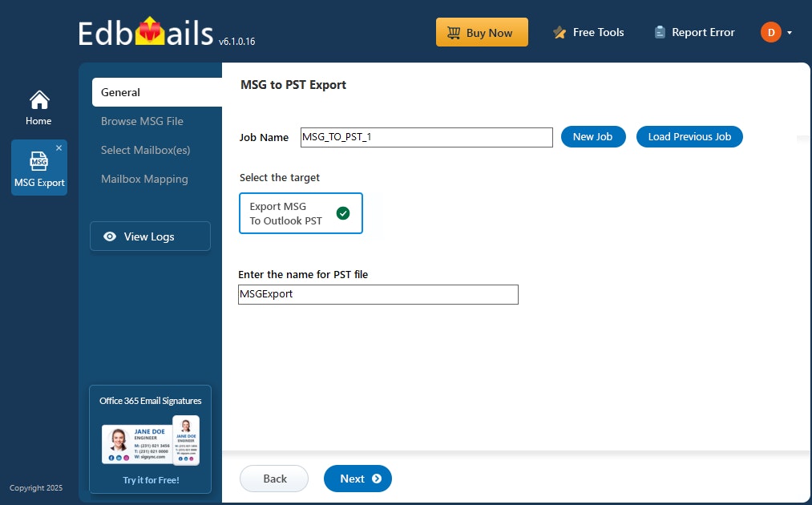Select the General step

point(157,92)
